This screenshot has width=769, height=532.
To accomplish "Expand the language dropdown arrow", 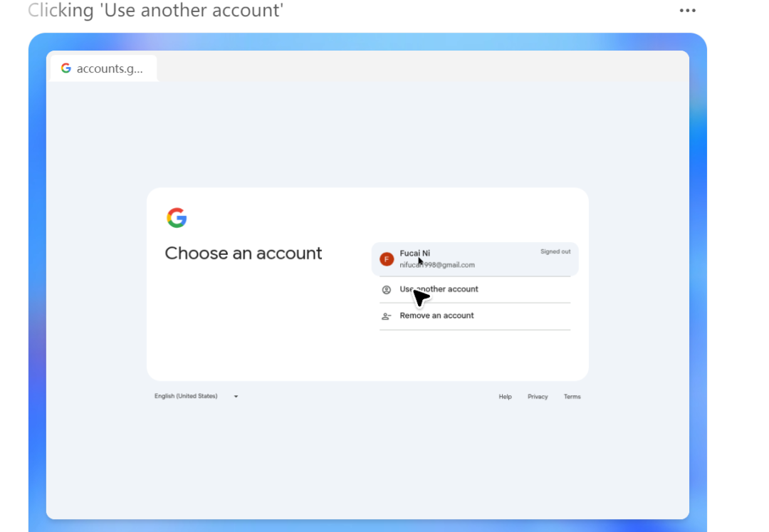I will click(x=236, y=396).
